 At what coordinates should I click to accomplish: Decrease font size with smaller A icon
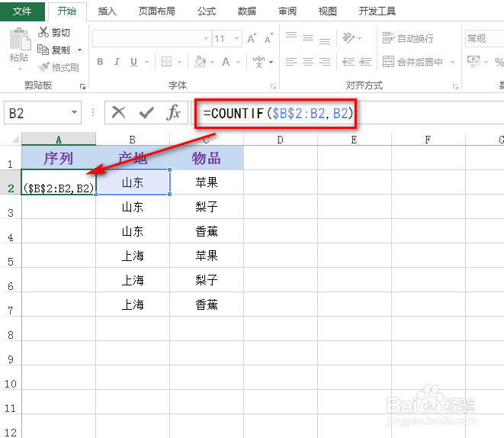[x=268, y=39]
